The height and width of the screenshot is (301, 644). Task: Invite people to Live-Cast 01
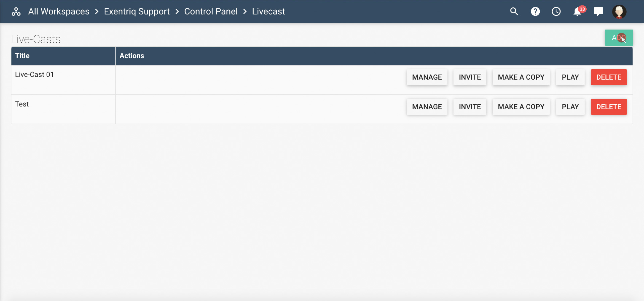(x=470, y=77)
